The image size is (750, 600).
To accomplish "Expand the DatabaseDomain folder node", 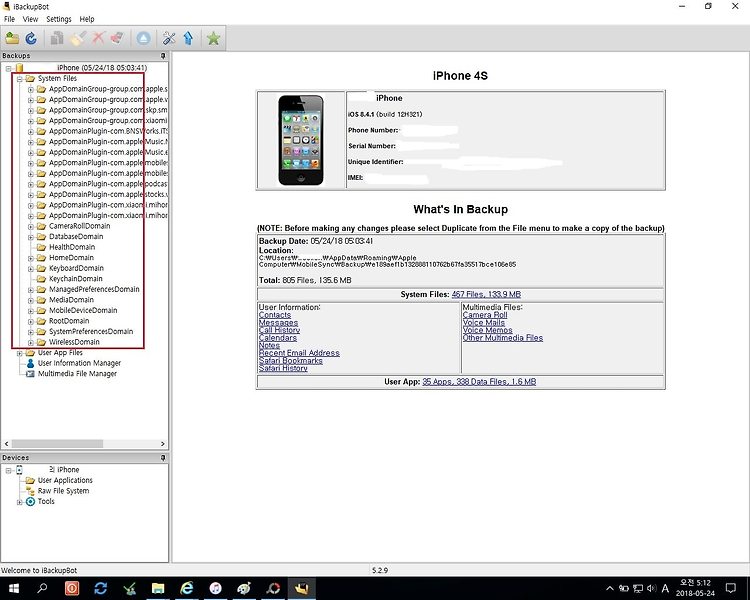I will point(31,237).
